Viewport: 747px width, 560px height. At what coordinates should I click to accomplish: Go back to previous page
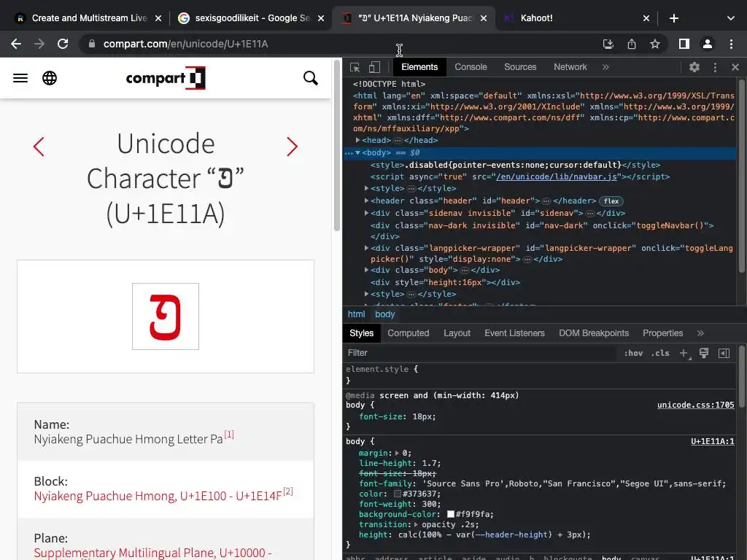point(16,44)
